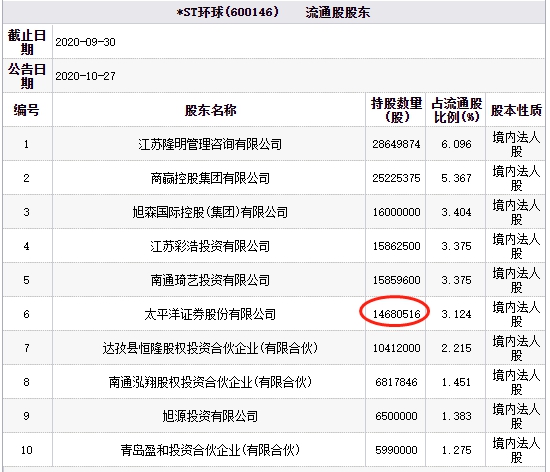The width and height of the screenshot is (550, 472).
Task: Click percentage value 6.096
Action: pos(456,144)
